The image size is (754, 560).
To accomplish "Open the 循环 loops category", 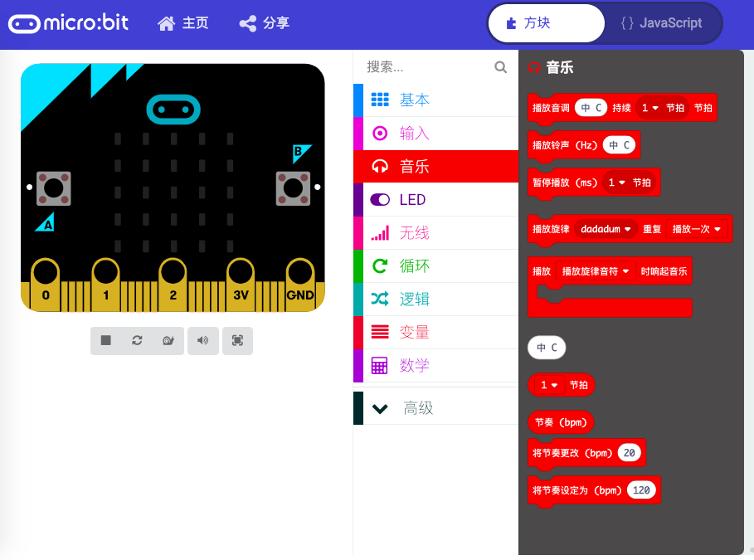I will click(435, 266).
